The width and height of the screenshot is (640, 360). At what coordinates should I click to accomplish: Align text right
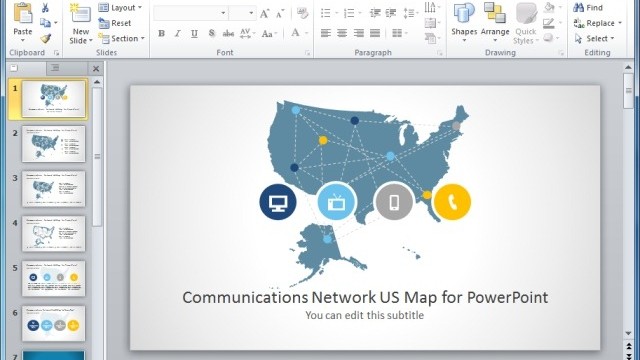[358, 33]
